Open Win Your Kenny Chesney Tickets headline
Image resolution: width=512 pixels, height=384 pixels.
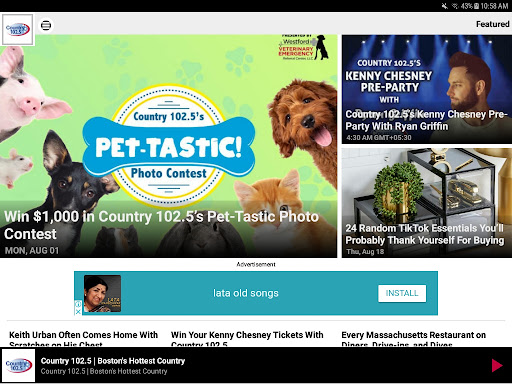point(247,339)
